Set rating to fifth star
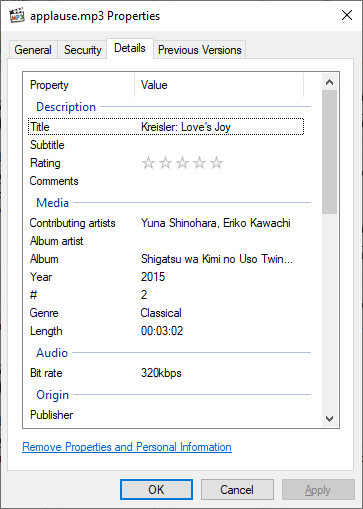Viewport: 363px width, 509px height. 216,163
